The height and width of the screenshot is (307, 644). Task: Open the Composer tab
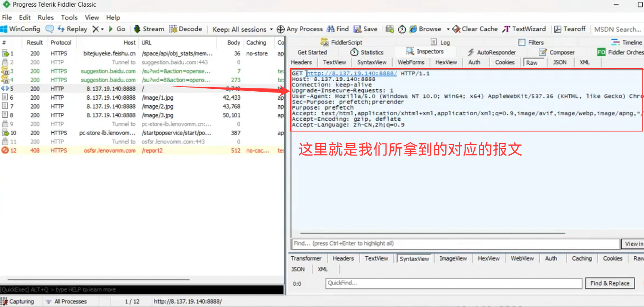[557, 52]
